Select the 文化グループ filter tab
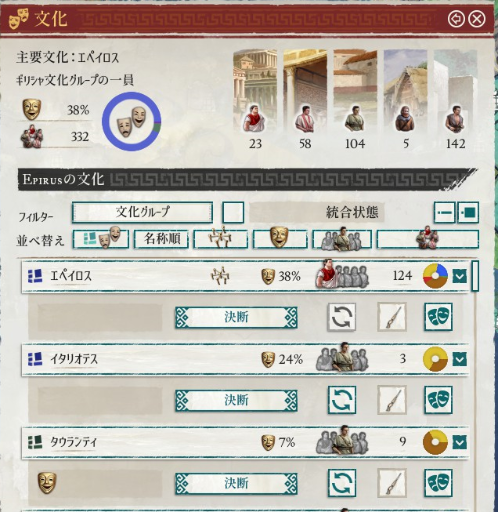Viewport: 498px width, 512px height. pyautogui.click(x=142, y=212)
